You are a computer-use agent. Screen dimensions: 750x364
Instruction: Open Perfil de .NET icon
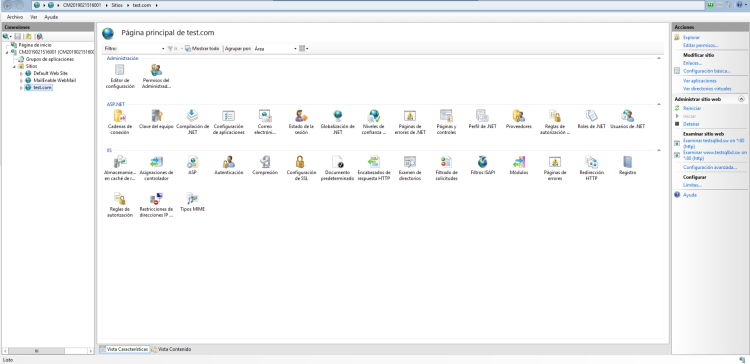coord(482,120)
